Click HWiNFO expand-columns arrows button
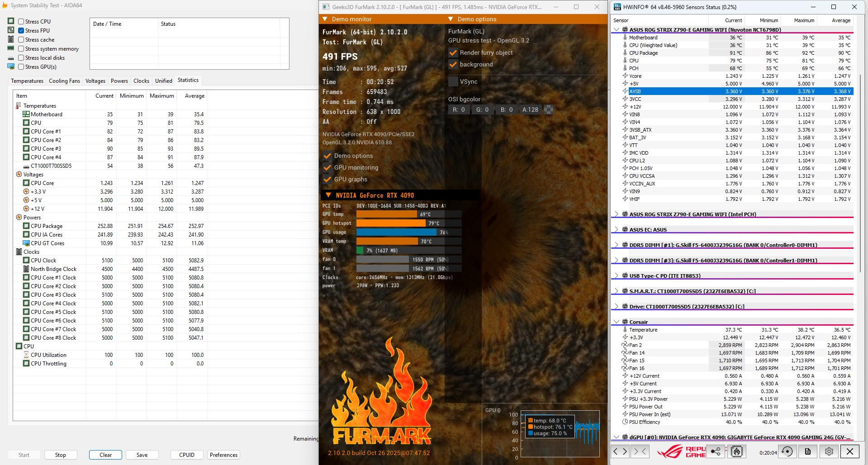This screenshot has width=868, height=465. coord(620,451)
